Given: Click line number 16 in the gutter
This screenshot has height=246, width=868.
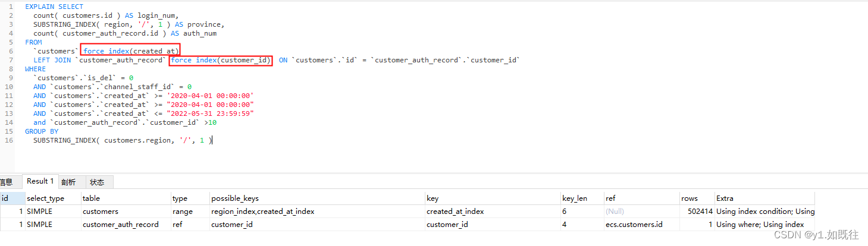Looking at the screenshot, I should click(x=9, y=140).
